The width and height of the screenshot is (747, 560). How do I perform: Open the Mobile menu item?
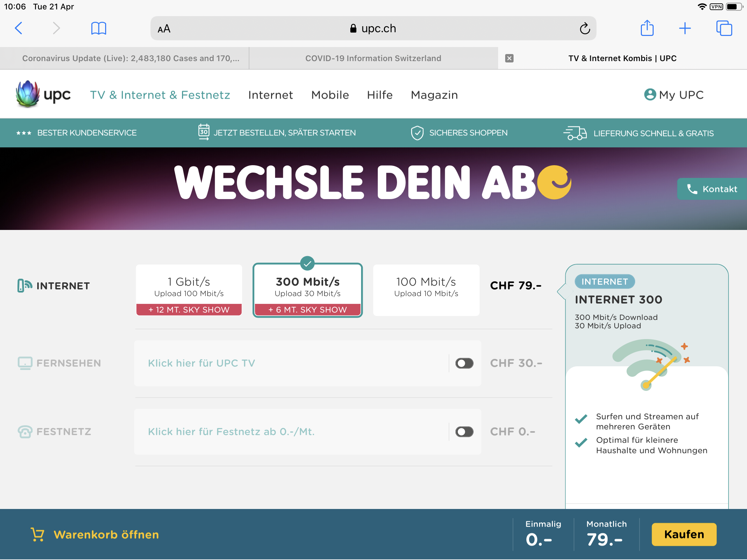(330, 95)
